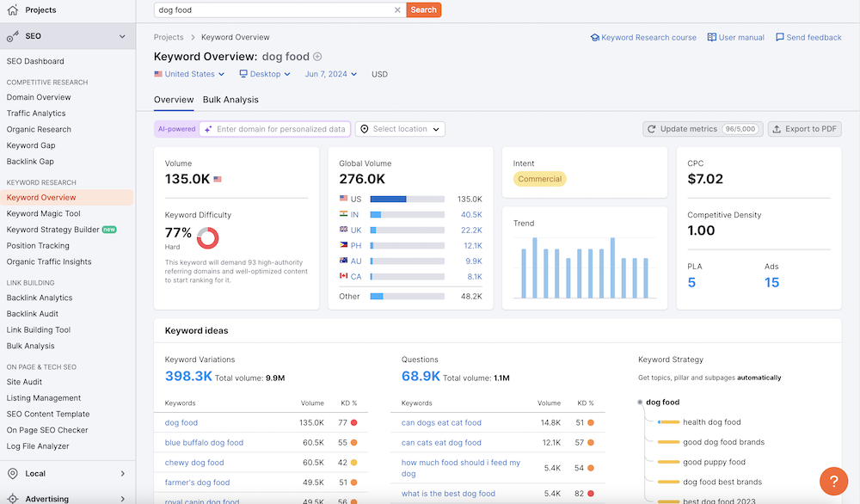Click the blue buffalo dog food keyword link
Image resolution: width=860 pixels, height=504 pixels.
click(204, 443)
